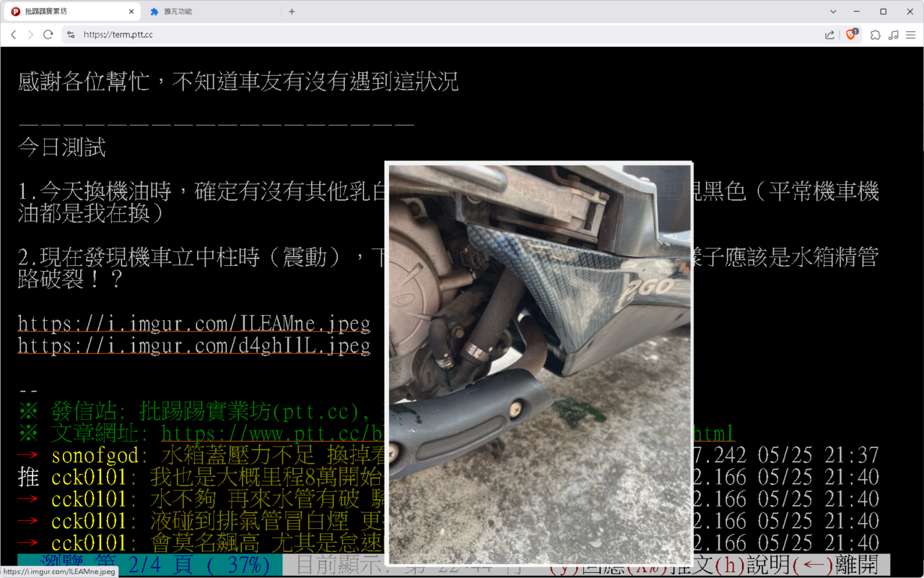Image resolution: width=924 pixels, height=578 pixels.
Task: Open the extensions puzzle icon in toolbar
Action: pyautogui.click(x=876, y=35)
